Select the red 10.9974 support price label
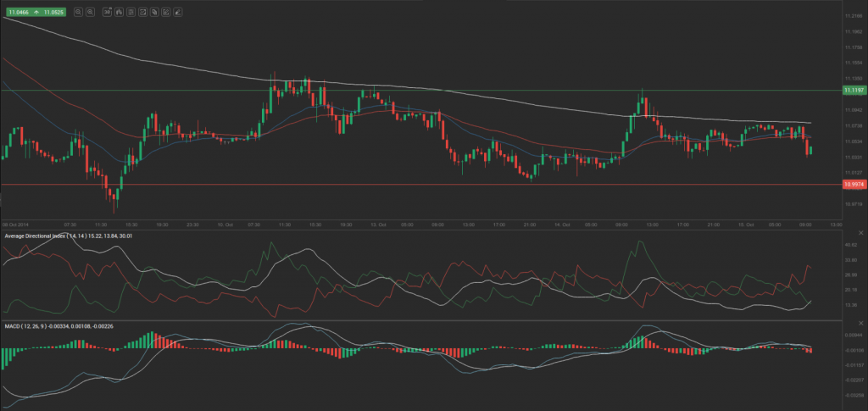This screenshot has width=868, height=411. [853, 184]
